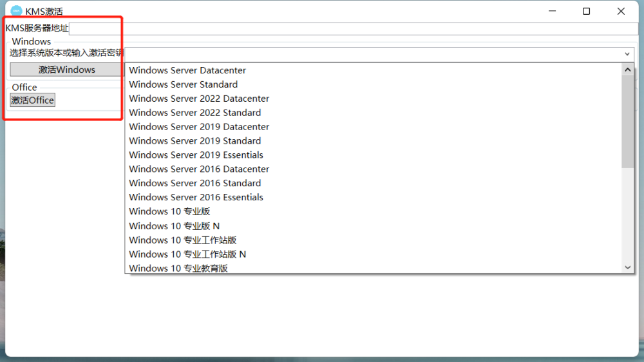Choose Windows Server 2022 Datacenter

(x=374, y=99)
